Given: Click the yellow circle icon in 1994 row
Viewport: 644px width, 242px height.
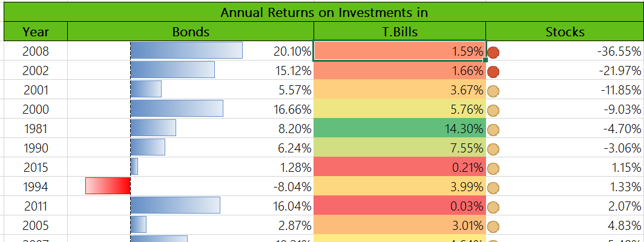Looking at the screenshot, I should 493,188.
